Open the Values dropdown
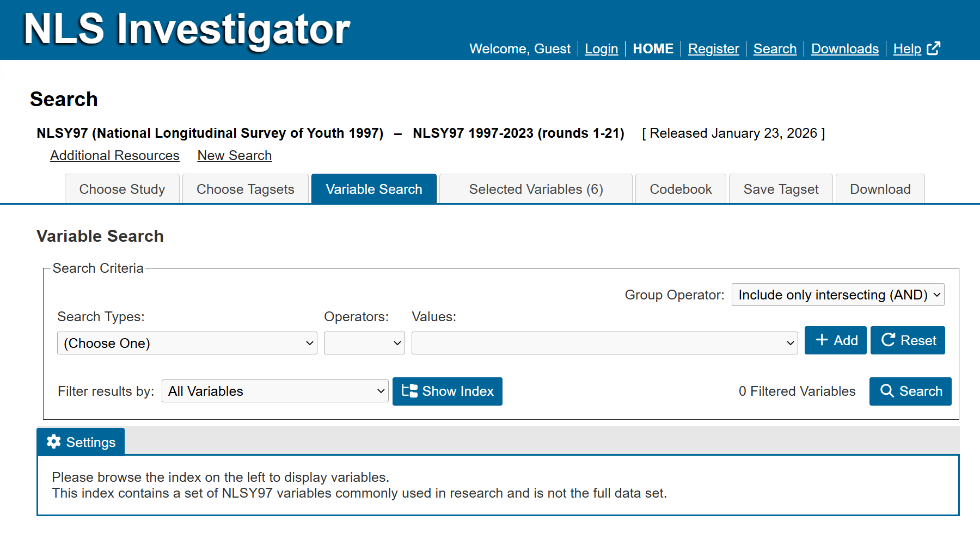980x539 pixels. click(605, 343)
